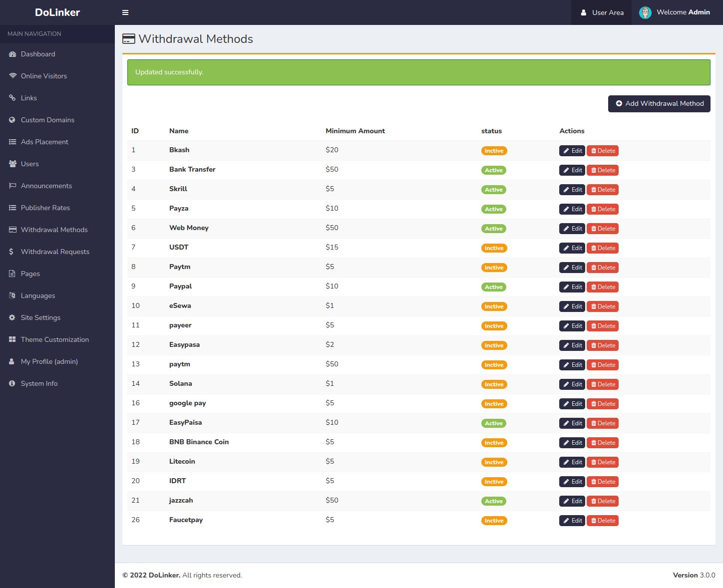723x588 pixels.
Task: Edit the Bkash withdrawal method
Action: click(572, 151)
